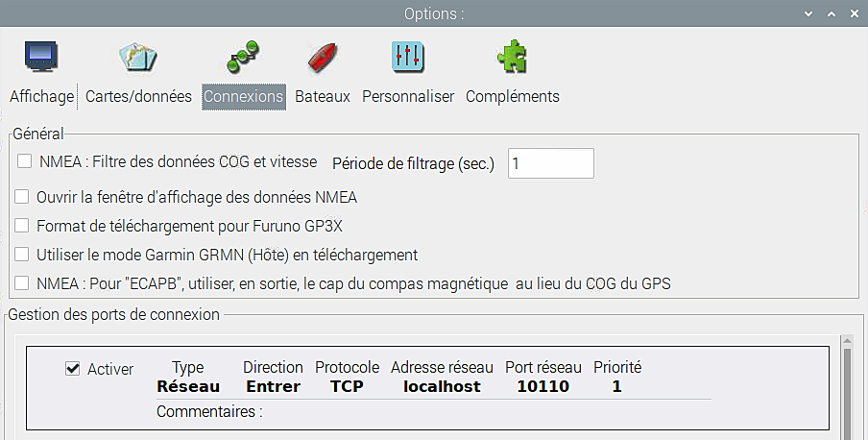The height and width of the screenshot is (440, 868).
Task: Click the Affichage monitor icon
Action: tap(41, 58)
